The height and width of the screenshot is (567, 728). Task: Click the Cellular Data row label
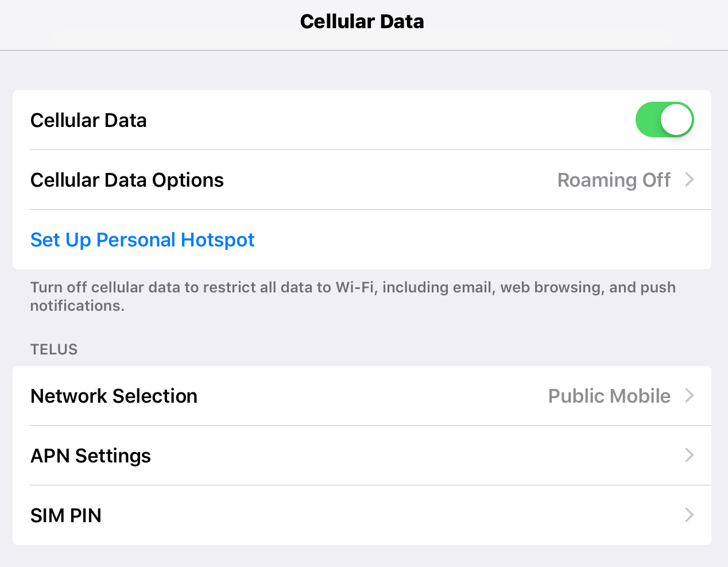pos(88,121)
